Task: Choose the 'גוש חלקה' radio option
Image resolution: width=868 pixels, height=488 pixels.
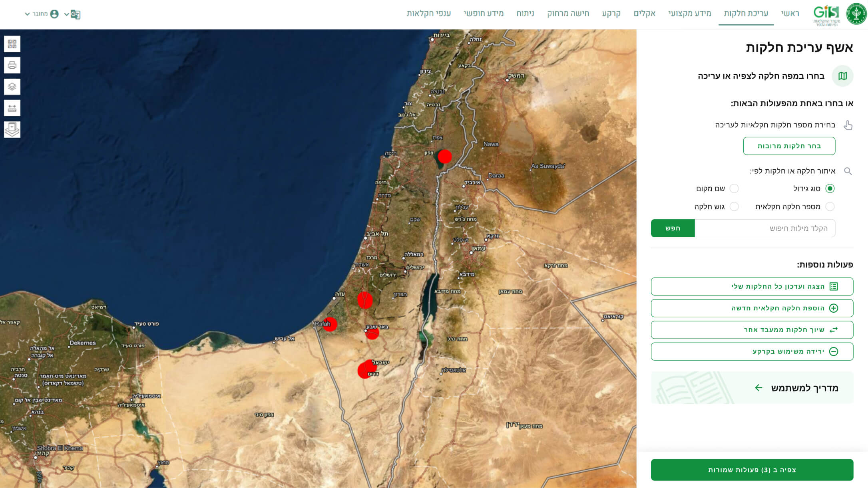Action: (x=734, y=206)
